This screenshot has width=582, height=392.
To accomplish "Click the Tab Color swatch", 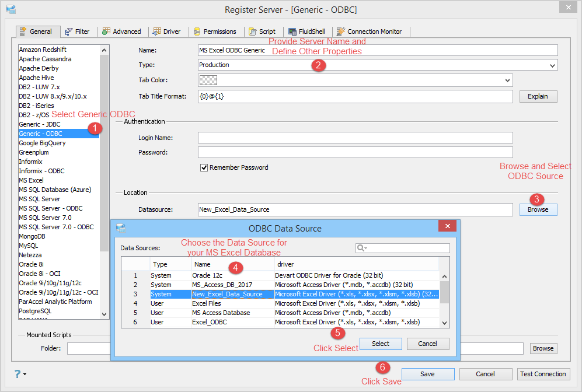I will coord(207,80).
